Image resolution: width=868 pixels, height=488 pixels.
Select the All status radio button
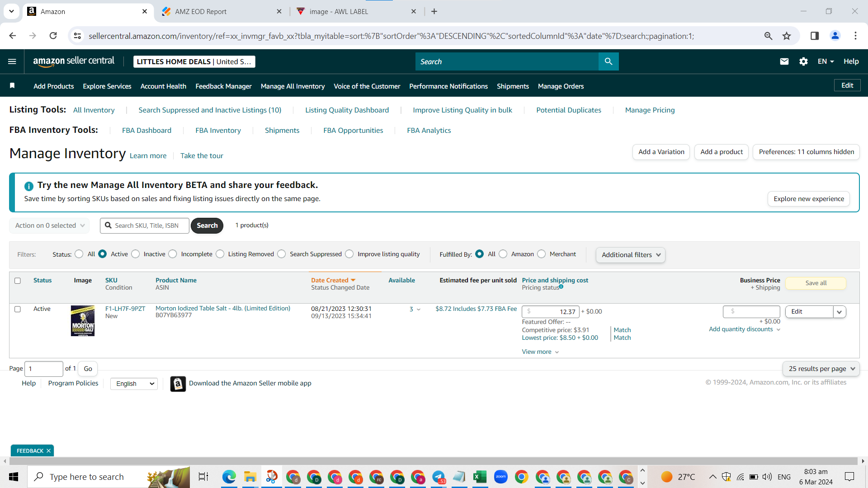pyautogui.click(x=79, y=254)
